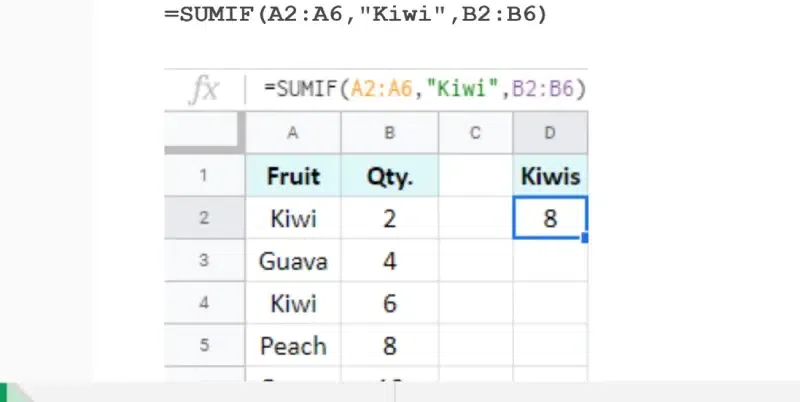800x402 pixels.
Task: Select column A header
Action: 292,133
